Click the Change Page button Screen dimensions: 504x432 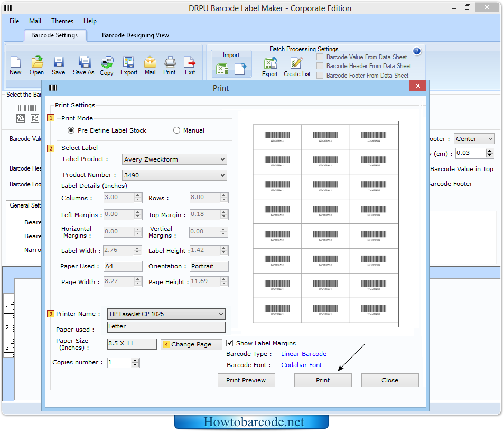click(x=191, y=344)
